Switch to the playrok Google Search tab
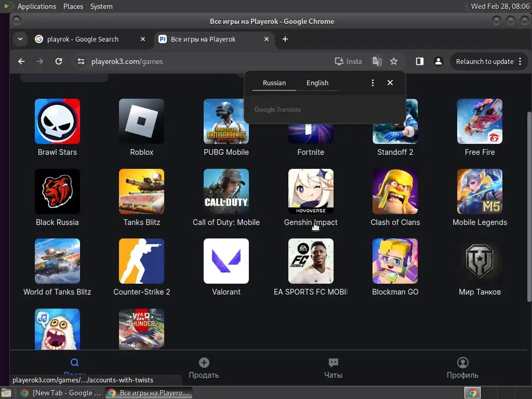 click(x=83, y=39)
